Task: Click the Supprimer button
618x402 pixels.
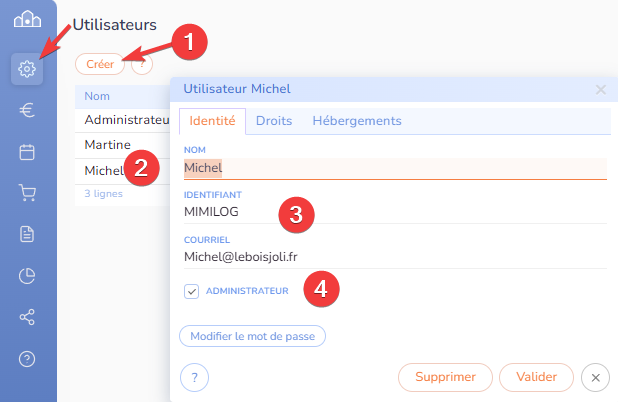Action: pos(445,377)
